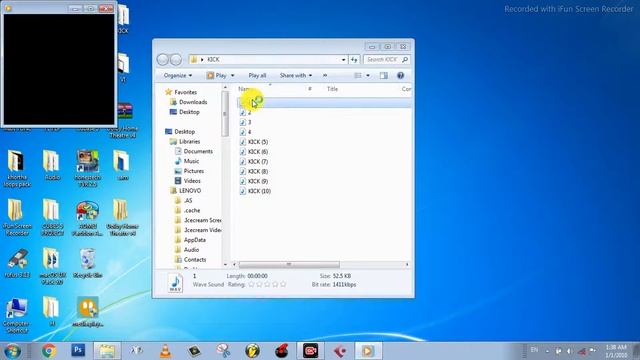640x360 pixels.
Task: Select the rufus USB drive desktop icon
Action: pyautogui.click(x=17, y=264)
